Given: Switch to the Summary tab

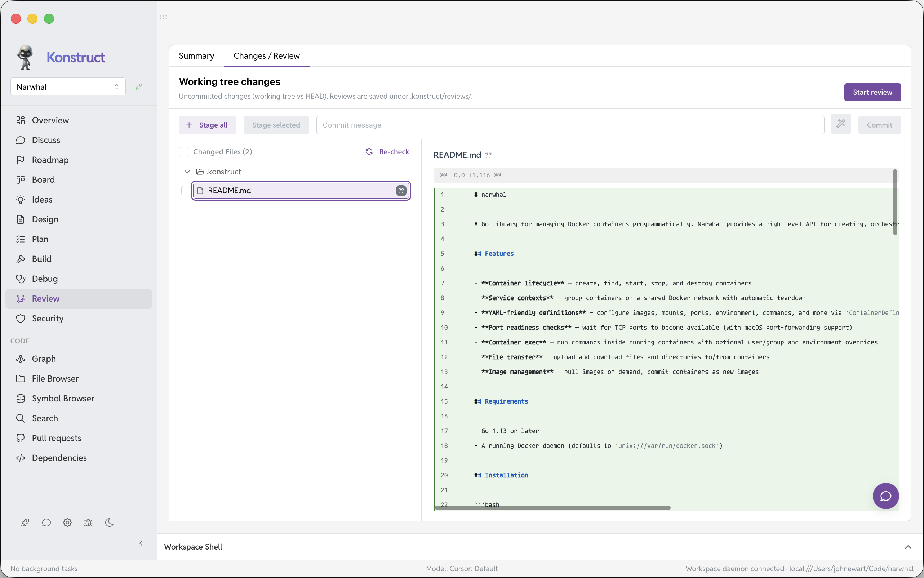Looking at the screenshot, I should pyautogui.click(x=196, y=56).
